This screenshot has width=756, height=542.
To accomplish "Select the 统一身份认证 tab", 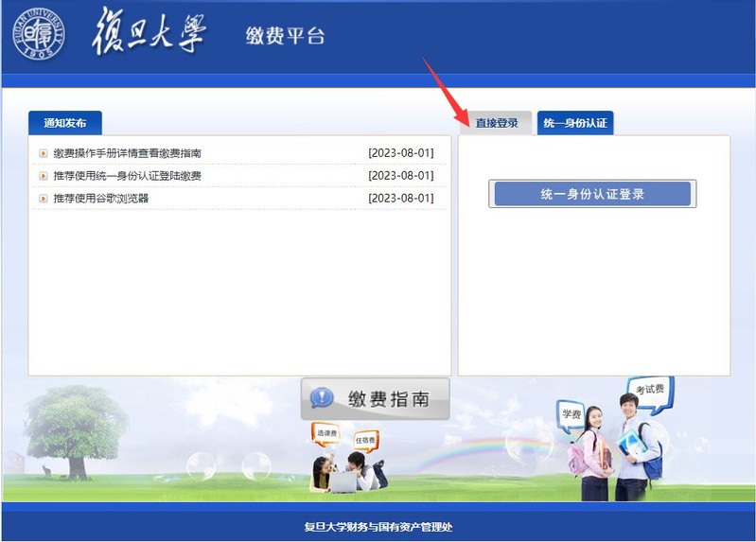I will [x=575, y=123].
